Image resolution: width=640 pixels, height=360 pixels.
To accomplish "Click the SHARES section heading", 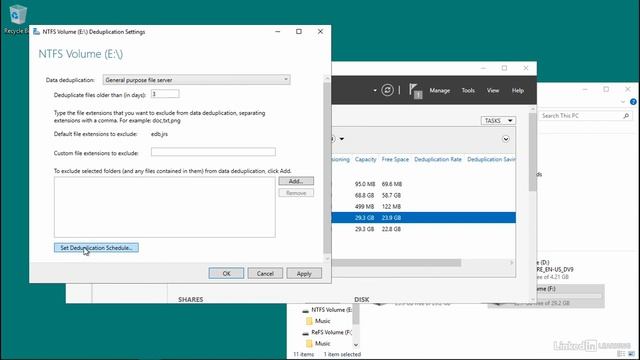I will coord(191,300).
